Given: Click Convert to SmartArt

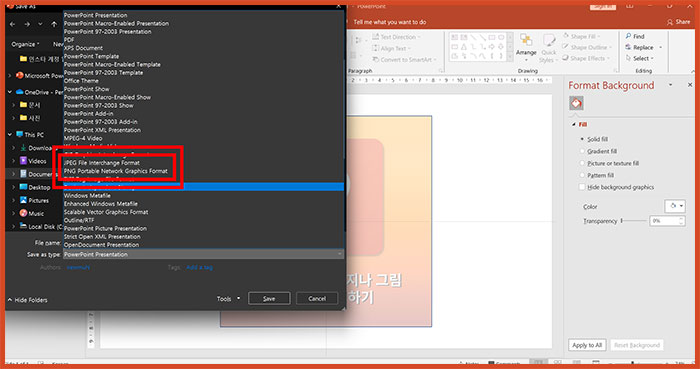Looking at the screenshot, I should click(404, 59).
